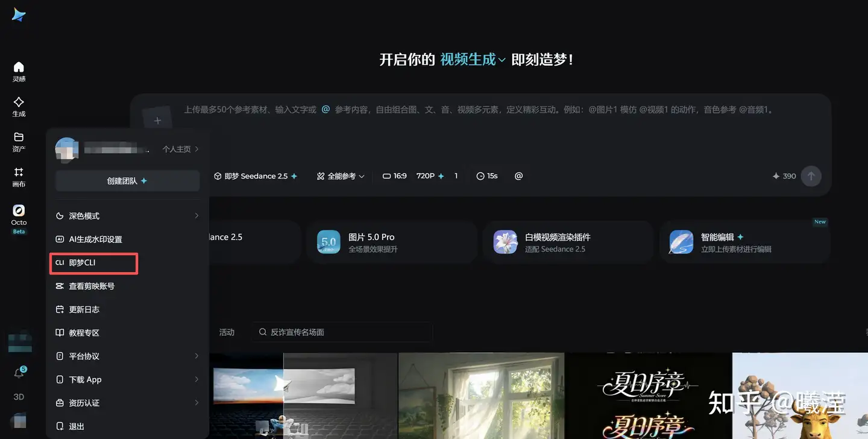868x439 pixels.
Task: Open notifications bell with badge 5
Action: coord(19,373)
